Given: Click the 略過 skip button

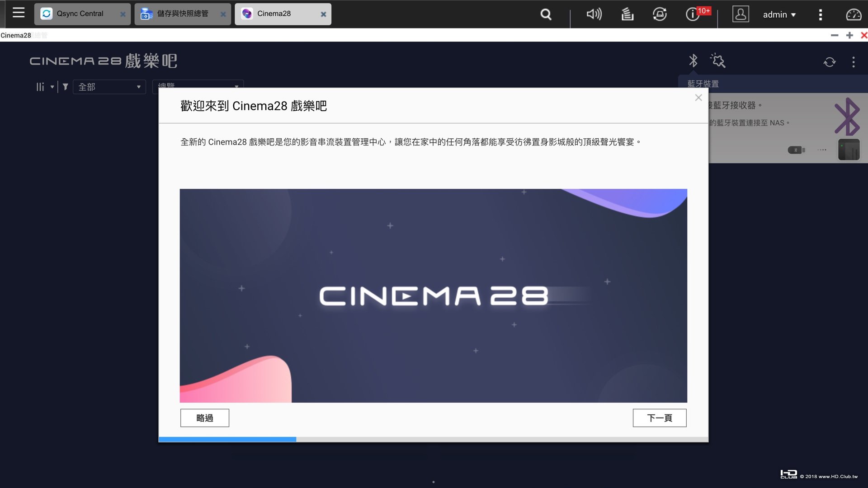Looking at the screenshot, I should tap(204, 418).
